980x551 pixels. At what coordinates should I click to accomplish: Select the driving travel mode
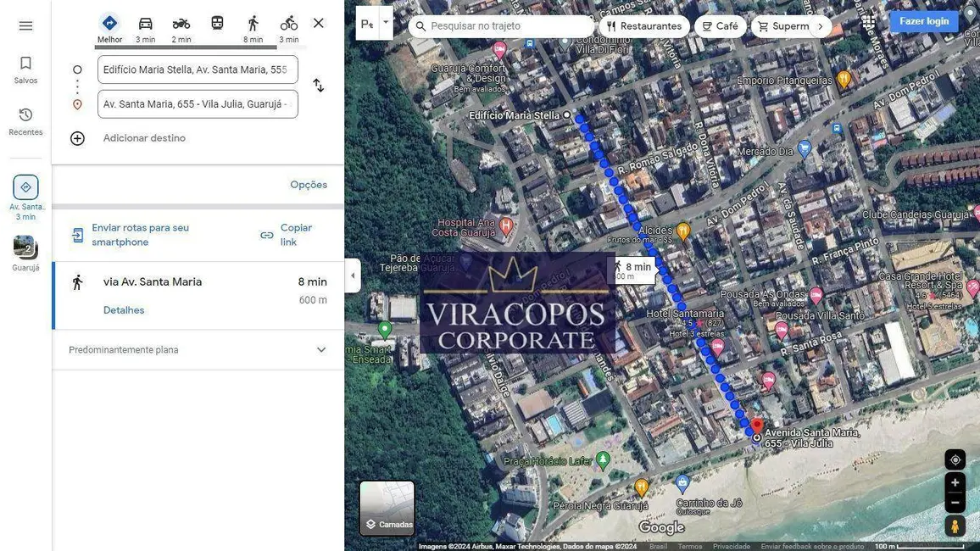(x=146, y=27)
